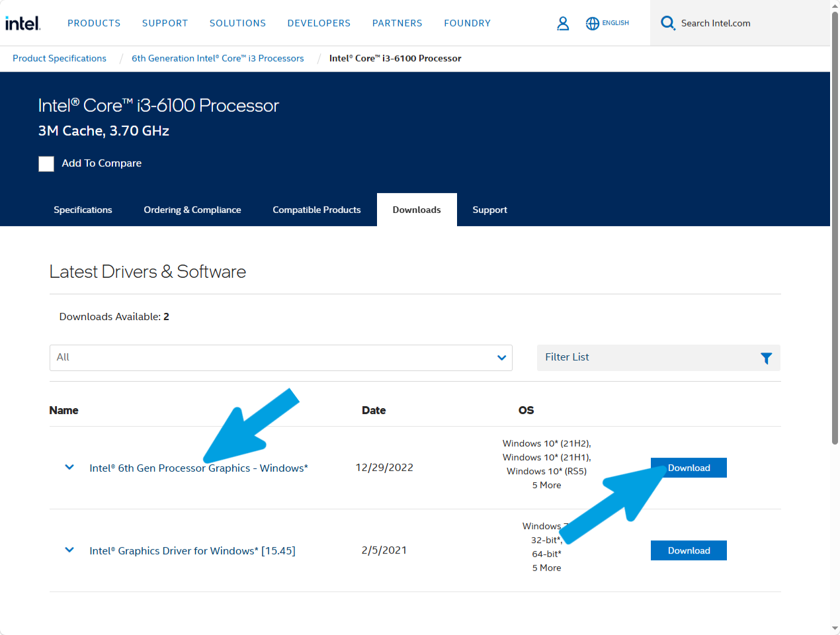Switch to Compatible Products tab
The image size is (840, 635).
point(317,210)
